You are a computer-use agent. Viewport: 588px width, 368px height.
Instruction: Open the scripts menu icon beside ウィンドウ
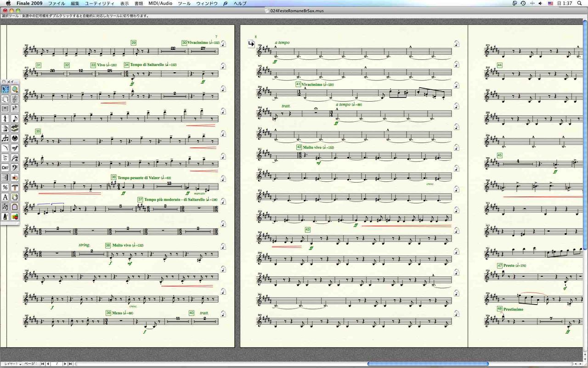(226, 3)
